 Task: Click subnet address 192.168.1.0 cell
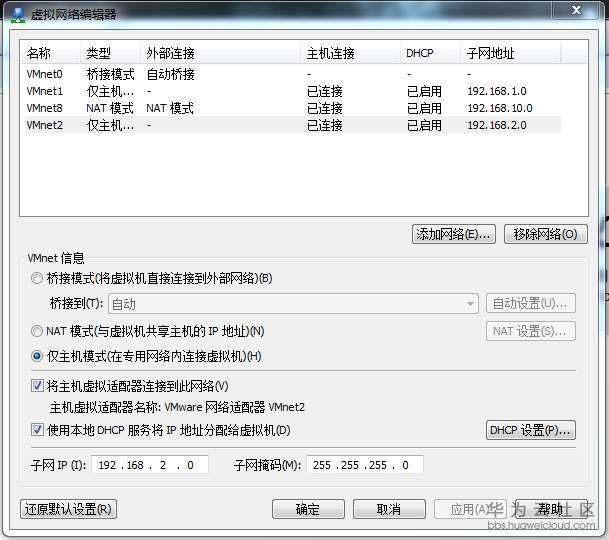[x=497, y=91]
